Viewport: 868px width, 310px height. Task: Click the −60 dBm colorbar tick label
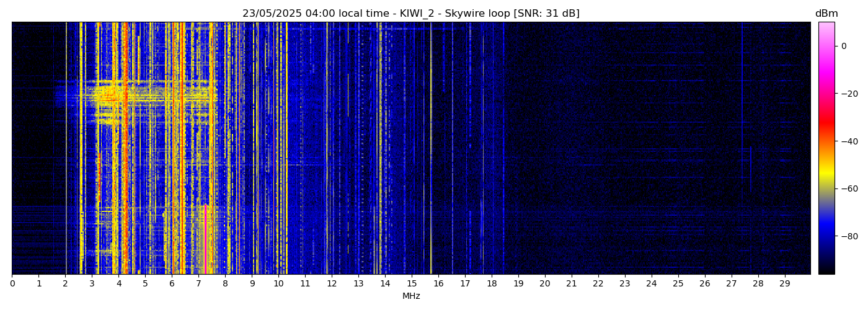(848, 188)
